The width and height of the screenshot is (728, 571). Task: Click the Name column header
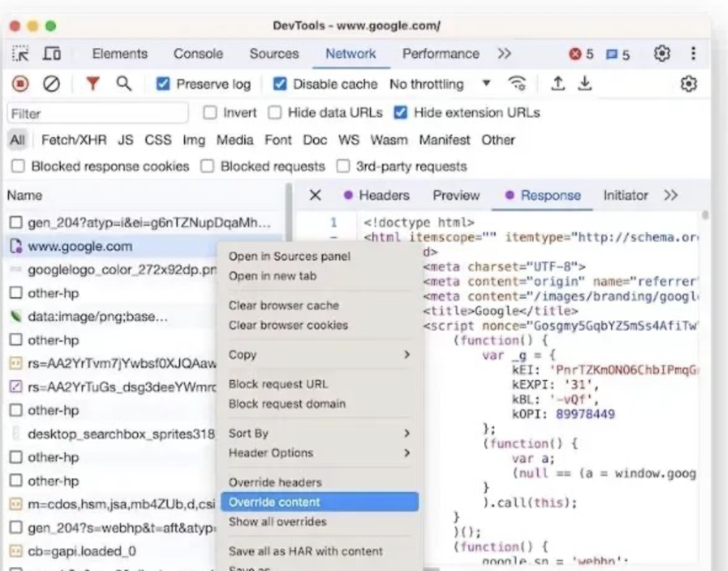[25, 195]
